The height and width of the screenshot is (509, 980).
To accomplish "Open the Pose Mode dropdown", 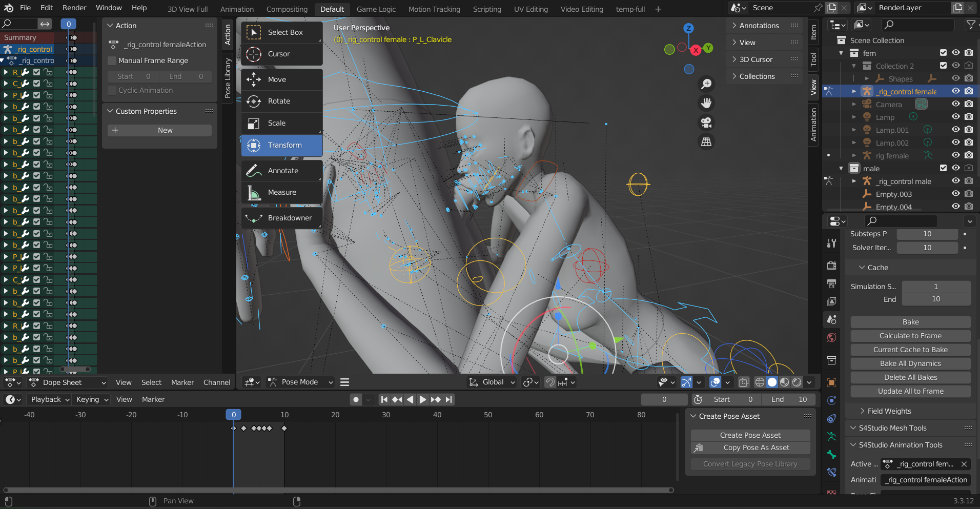I will [300, 382].
